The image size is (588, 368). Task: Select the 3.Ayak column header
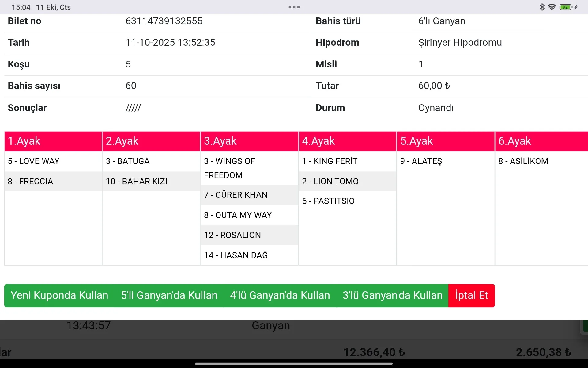(x=249, y=141)
